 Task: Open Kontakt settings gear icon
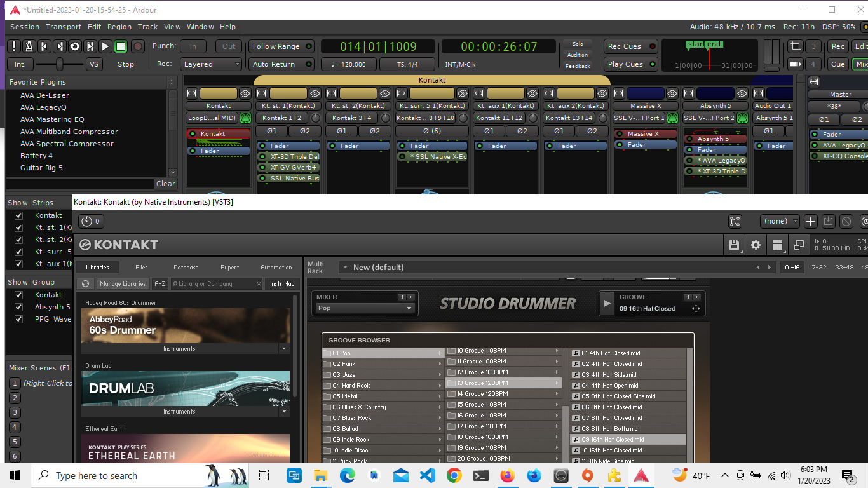[x=756, y=245]
